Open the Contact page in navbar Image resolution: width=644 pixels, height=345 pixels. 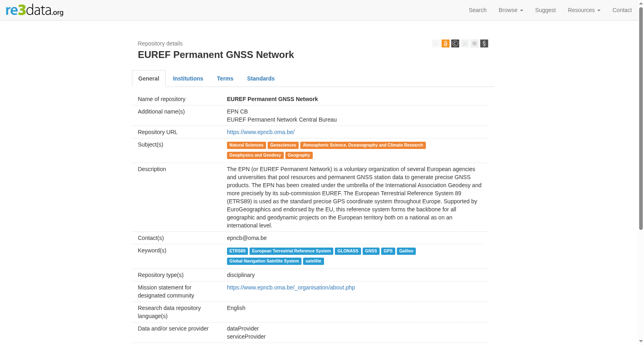pyautogui.click(x=622, y=10)
